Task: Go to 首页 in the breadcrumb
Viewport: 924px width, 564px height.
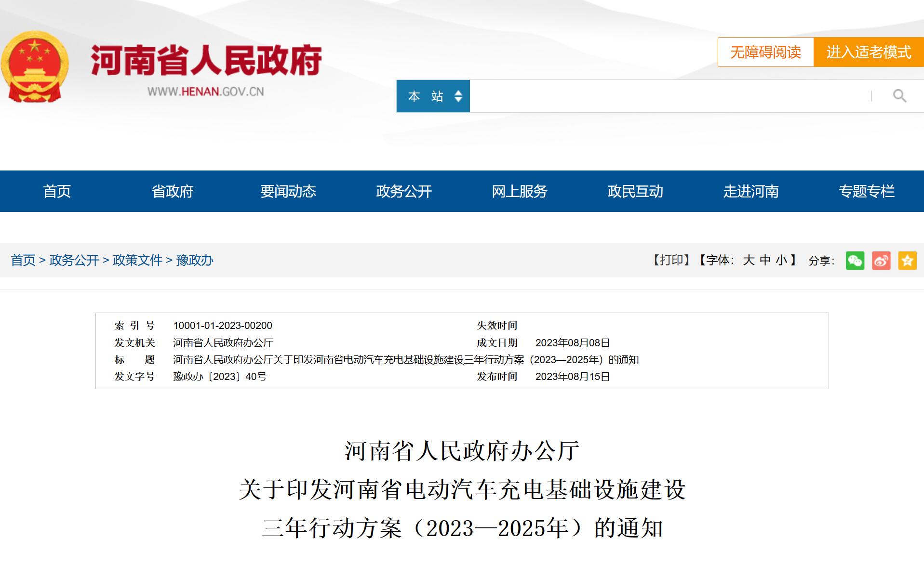Action: (23, 260)
